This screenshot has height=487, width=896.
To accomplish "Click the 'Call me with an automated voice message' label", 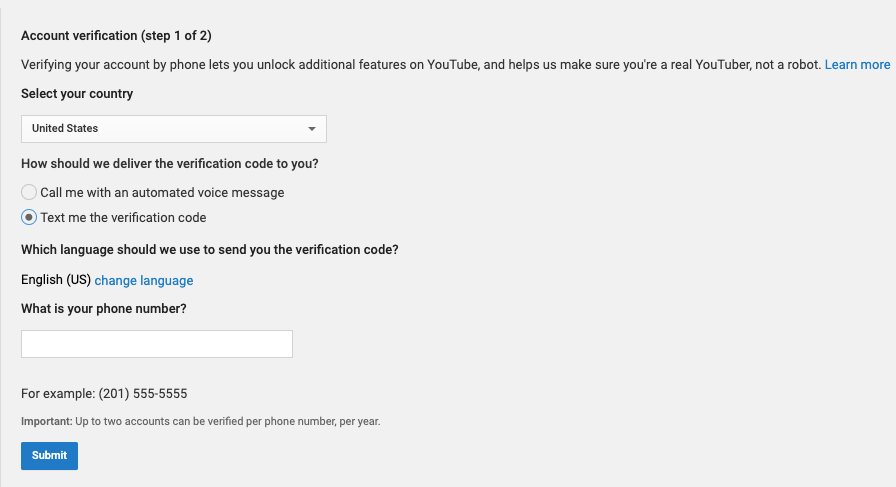I will [x=162, y=193].
